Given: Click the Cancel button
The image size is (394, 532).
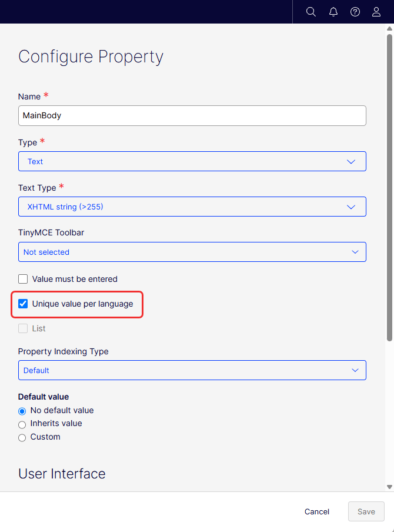Looking at the screenshot, I should (317, 511).
